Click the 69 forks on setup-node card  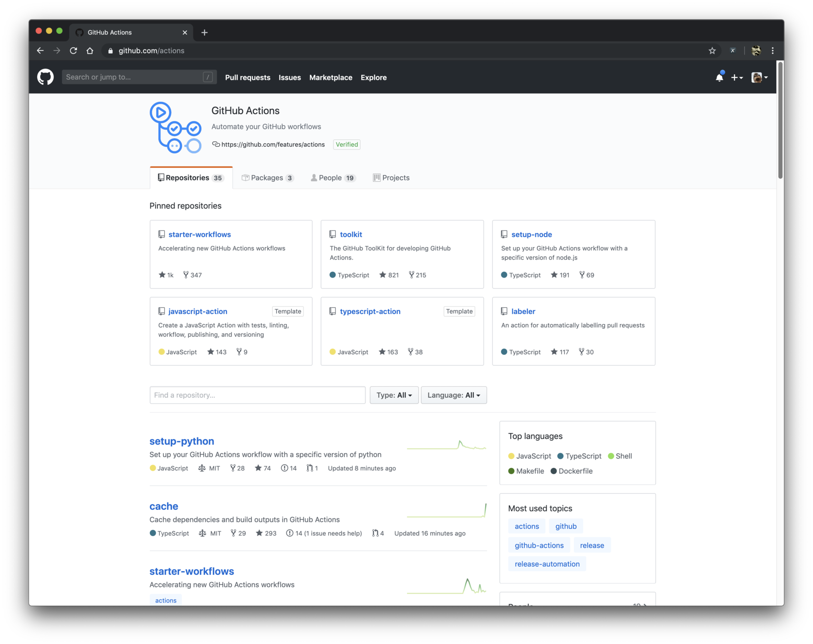(587, 275)
